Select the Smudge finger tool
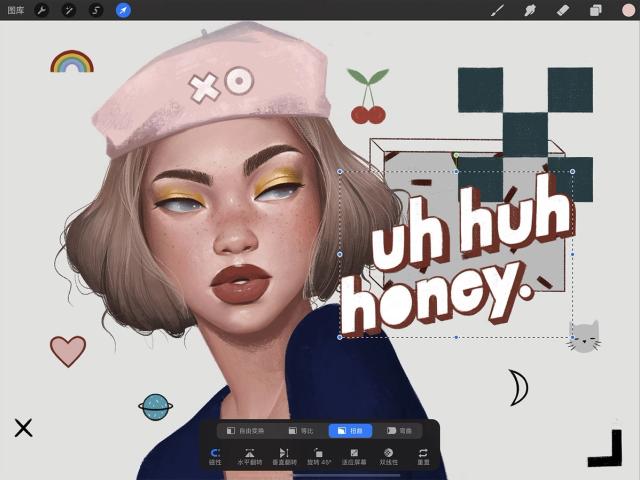 coord(530,10)
